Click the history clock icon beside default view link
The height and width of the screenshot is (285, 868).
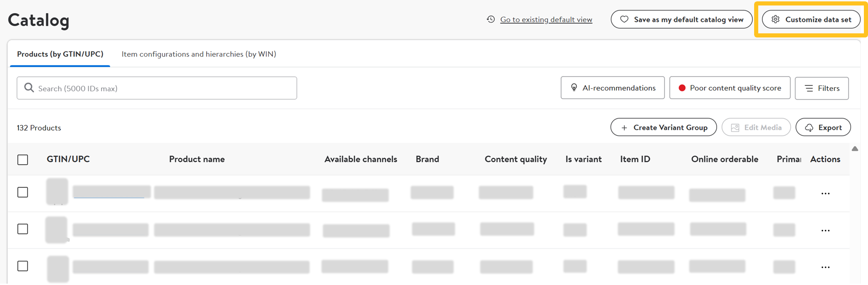click(x=491, y=19)
